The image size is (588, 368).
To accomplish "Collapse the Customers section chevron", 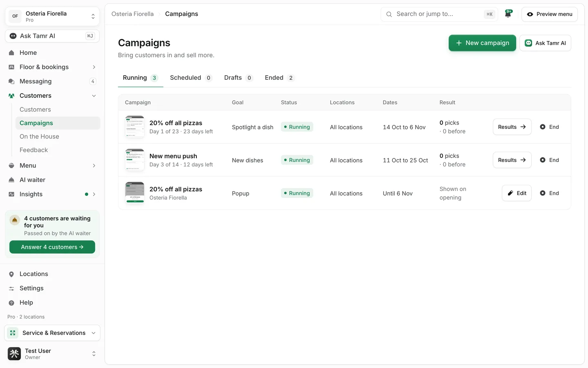I will tap(94, 96).
